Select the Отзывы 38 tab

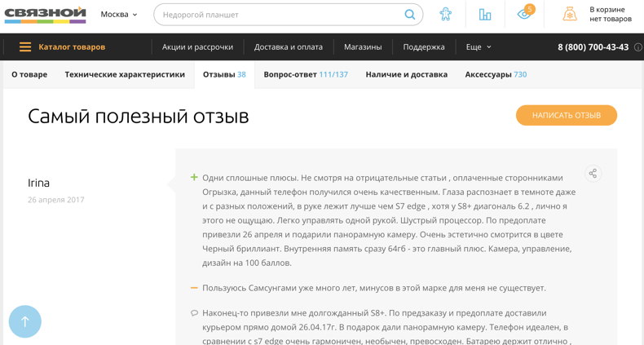click(224, 74)
